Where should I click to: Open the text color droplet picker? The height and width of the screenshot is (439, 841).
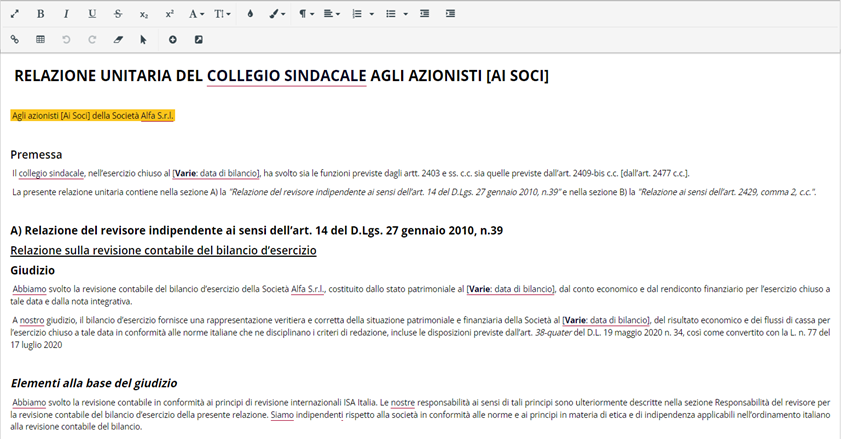click(250, 14)
